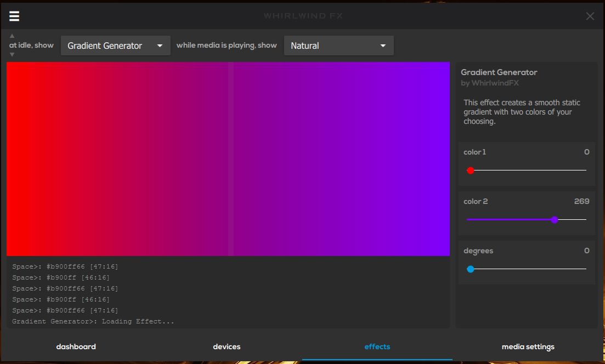The image size is (605, 364).
Task: Click the red color 1 slider handle
Action: click(470, 170)
